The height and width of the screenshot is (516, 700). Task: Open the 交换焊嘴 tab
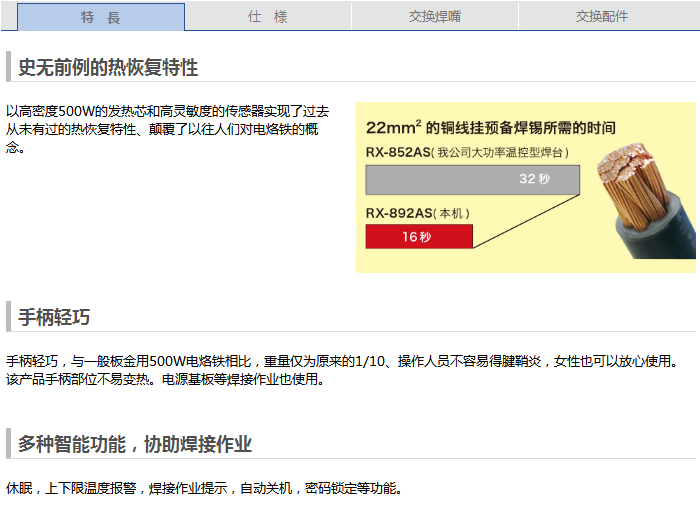435,17
